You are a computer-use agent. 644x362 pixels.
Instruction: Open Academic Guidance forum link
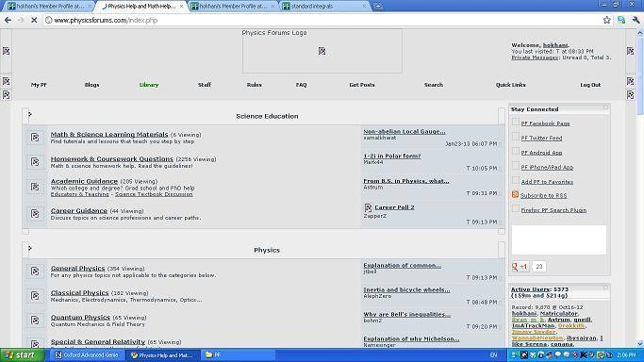[x=84, y=181]
